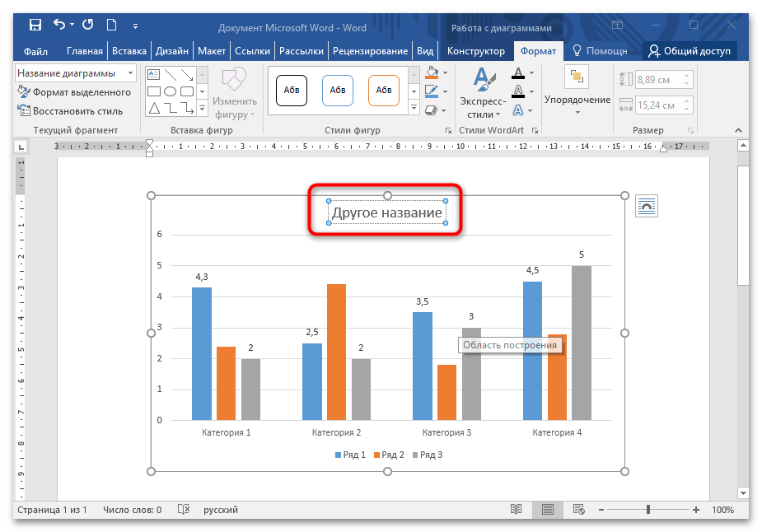Click Восстановить стиль
Screen dimensions: 762x532
[x=71, y=111]
